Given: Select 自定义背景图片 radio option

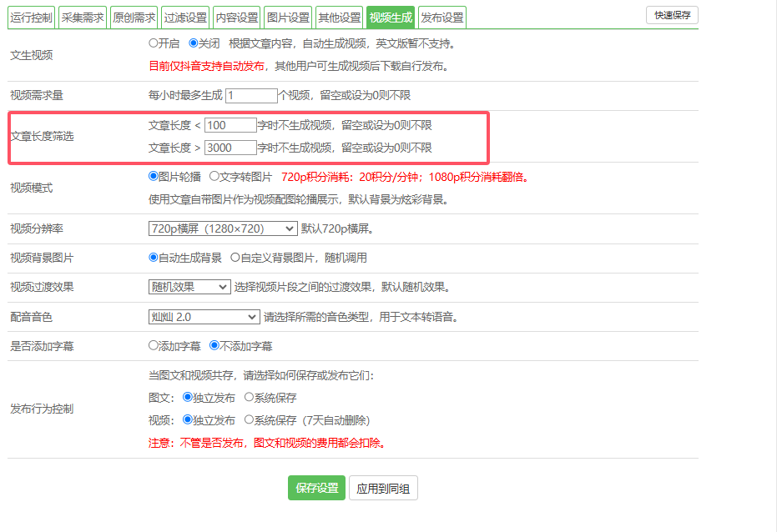Looking at the screenshot, I should click(235, 258).
